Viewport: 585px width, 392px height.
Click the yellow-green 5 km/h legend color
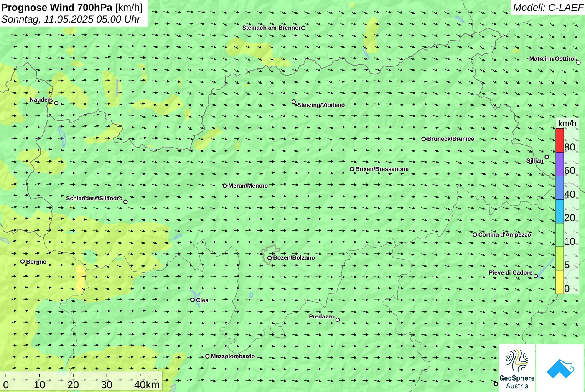(x=560, y=258)
